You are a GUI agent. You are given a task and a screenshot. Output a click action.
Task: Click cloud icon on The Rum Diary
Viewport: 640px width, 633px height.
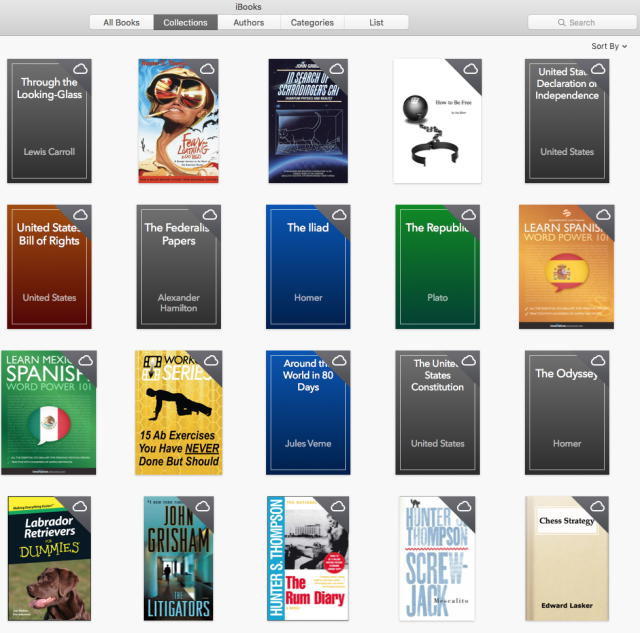338,506
